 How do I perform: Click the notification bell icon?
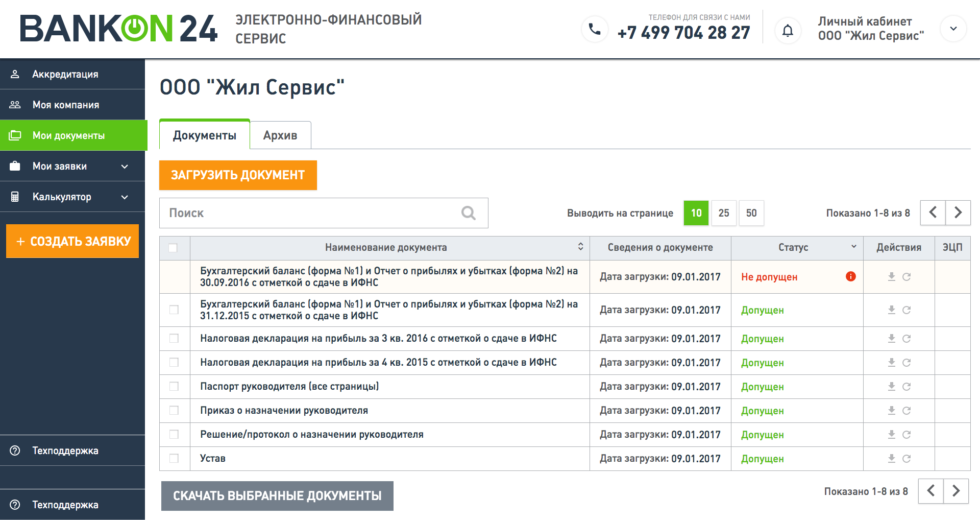[x=788, y=31]
